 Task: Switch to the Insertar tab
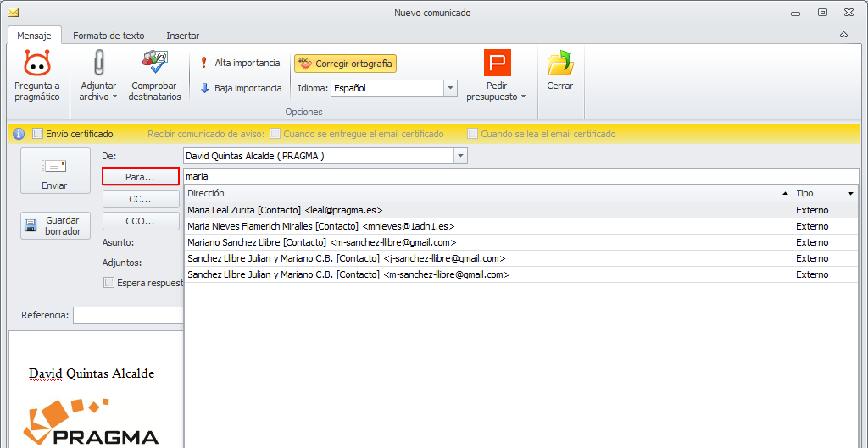[183, 36]
